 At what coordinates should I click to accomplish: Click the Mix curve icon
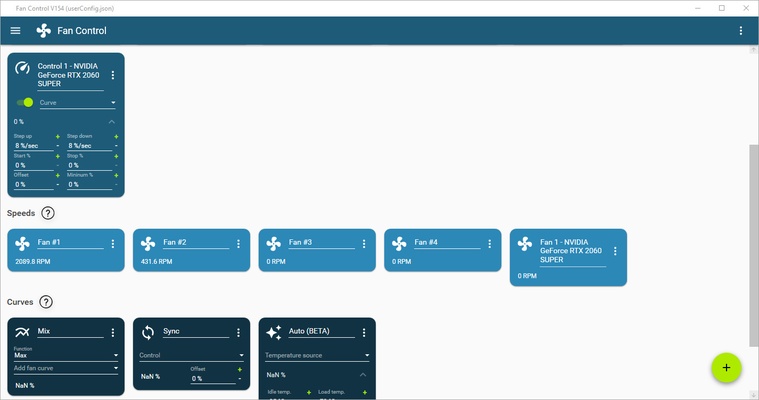(x=22, y=332)
